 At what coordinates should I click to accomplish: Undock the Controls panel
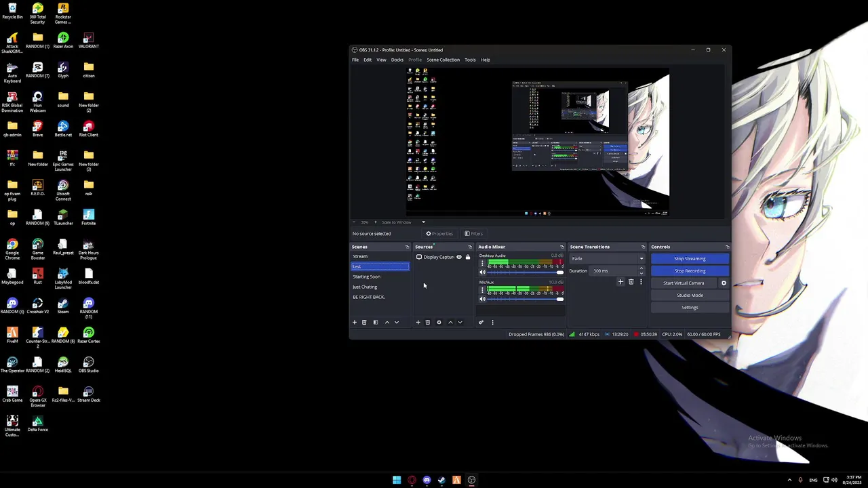[x=727, y=247]
